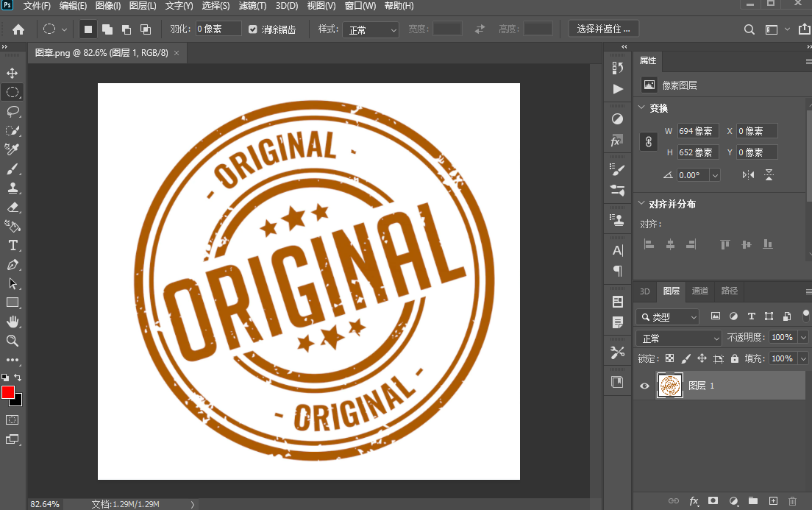Toggle lock image pixels brush icon
The width and height of the screenshot is (812, 510).
[x=685, y=358]
